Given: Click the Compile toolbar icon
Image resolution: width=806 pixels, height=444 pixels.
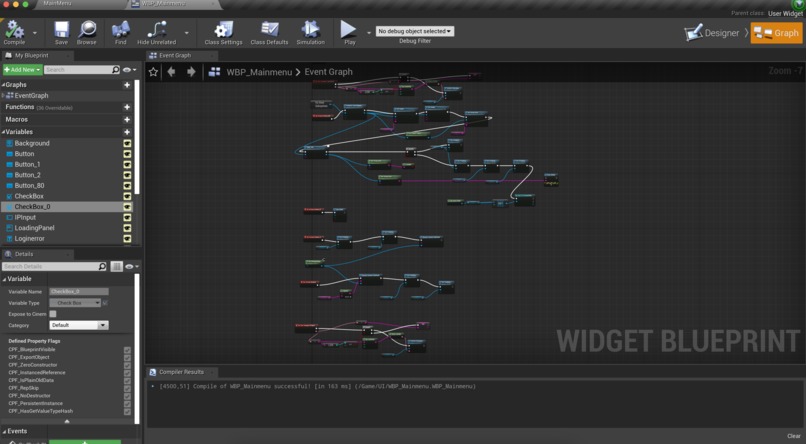Looking at the screenshot, I should 14,30.
